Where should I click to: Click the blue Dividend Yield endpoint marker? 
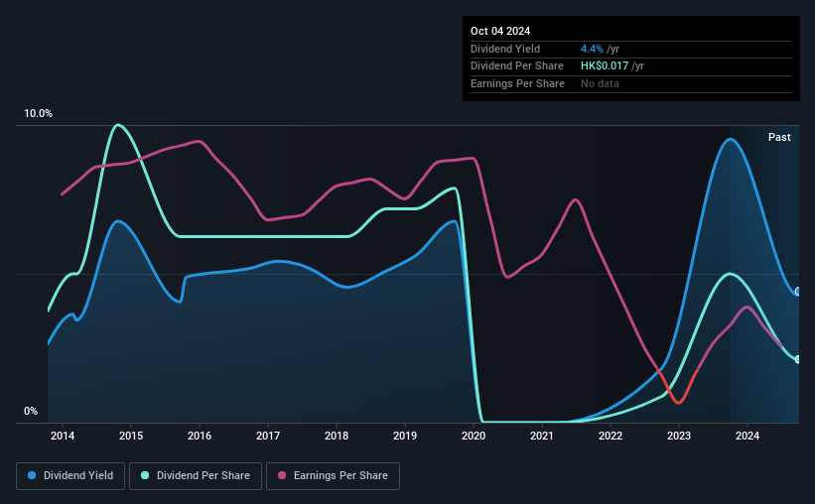coord(798,292)
